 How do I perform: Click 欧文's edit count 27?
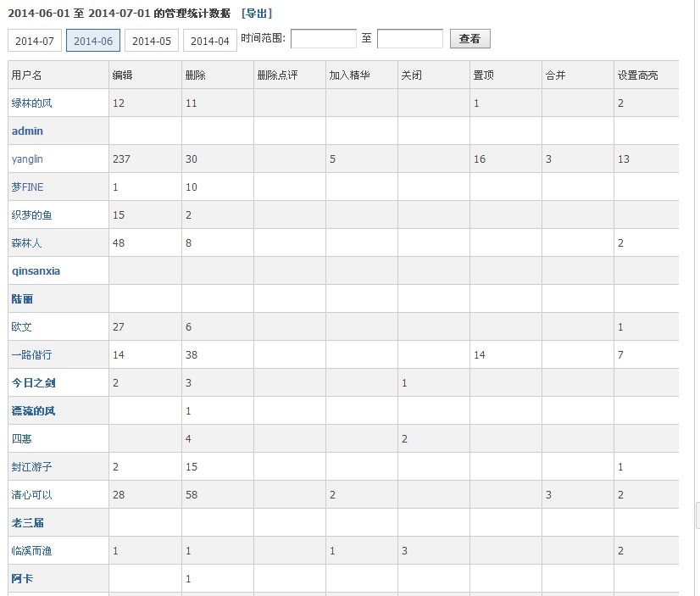[119, 326]
